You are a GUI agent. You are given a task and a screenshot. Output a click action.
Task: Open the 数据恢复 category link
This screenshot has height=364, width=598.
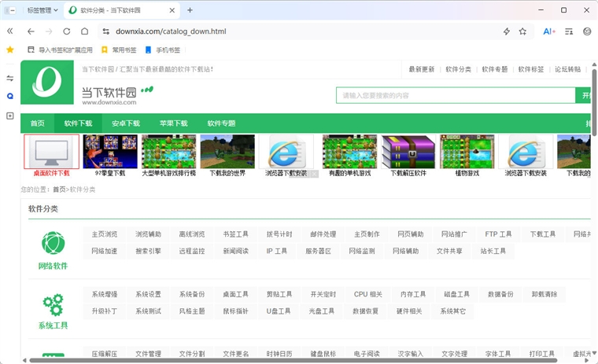(365, 311)
